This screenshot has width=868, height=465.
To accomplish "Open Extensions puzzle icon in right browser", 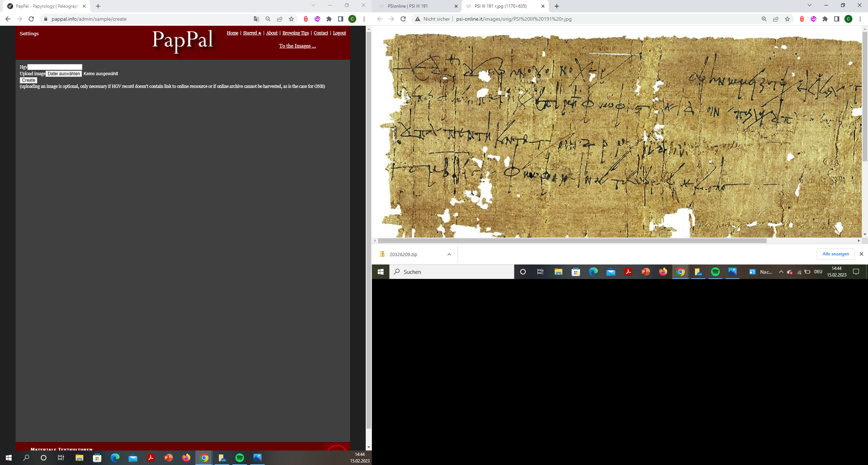I will (825, 19).
